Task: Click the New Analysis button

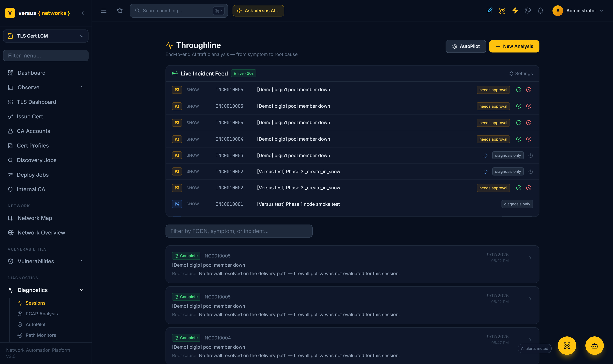Action: click(514, 46)
